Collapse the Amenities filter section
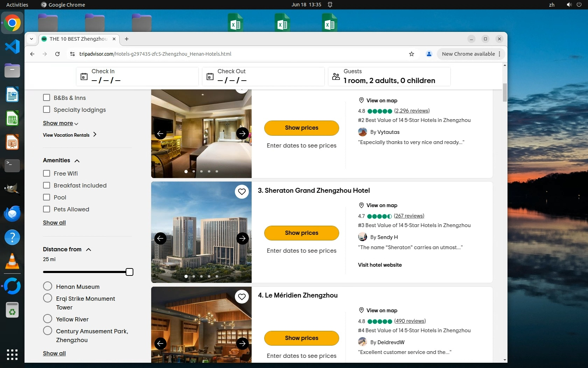Viewport: 588px width, 368px height. coord(77,161)
